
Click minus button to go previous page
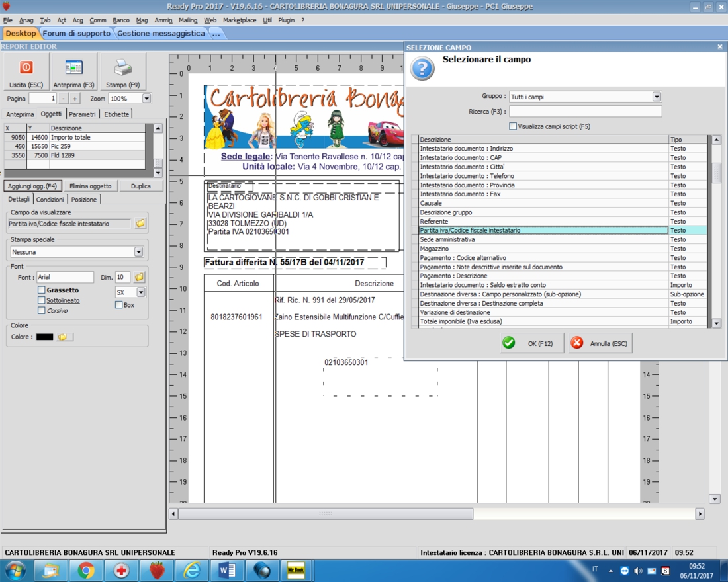click(x=63, y=99)
